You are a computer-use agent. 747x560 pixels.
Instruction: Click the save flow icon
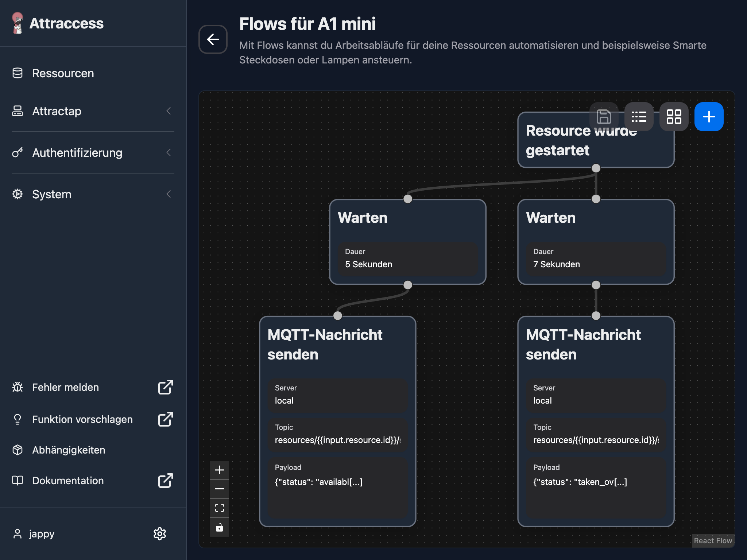pyautogui.click(x=604, y=117)
